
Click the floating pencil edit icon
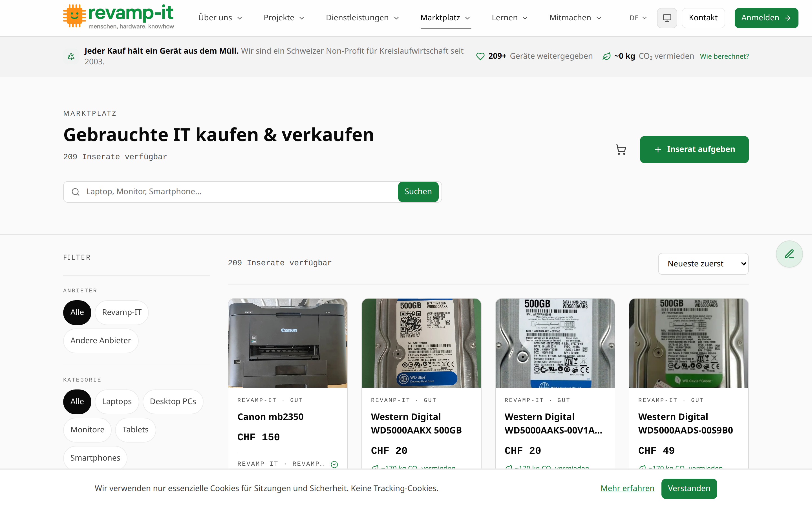[789, 254]
